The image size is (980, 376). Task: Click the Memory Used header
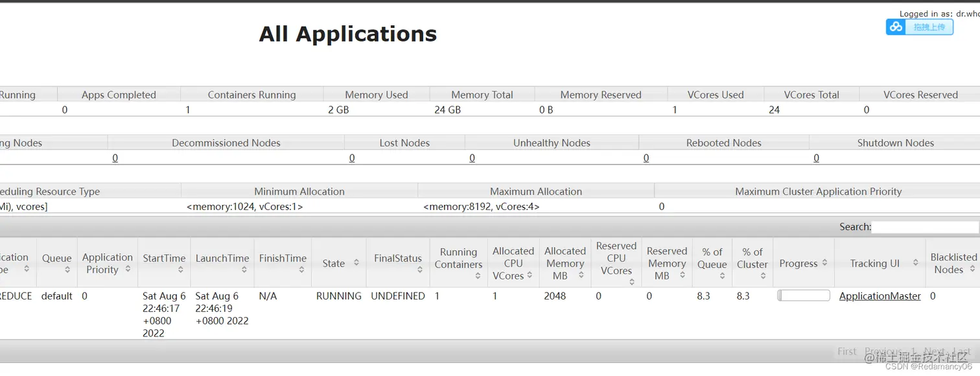pos(377,95)
